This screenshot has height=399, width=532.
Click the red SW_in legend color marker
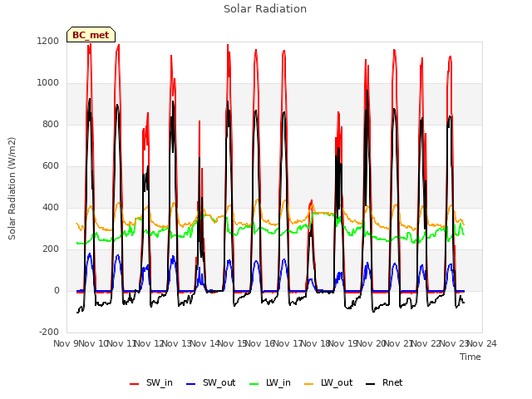coord(135,384)
